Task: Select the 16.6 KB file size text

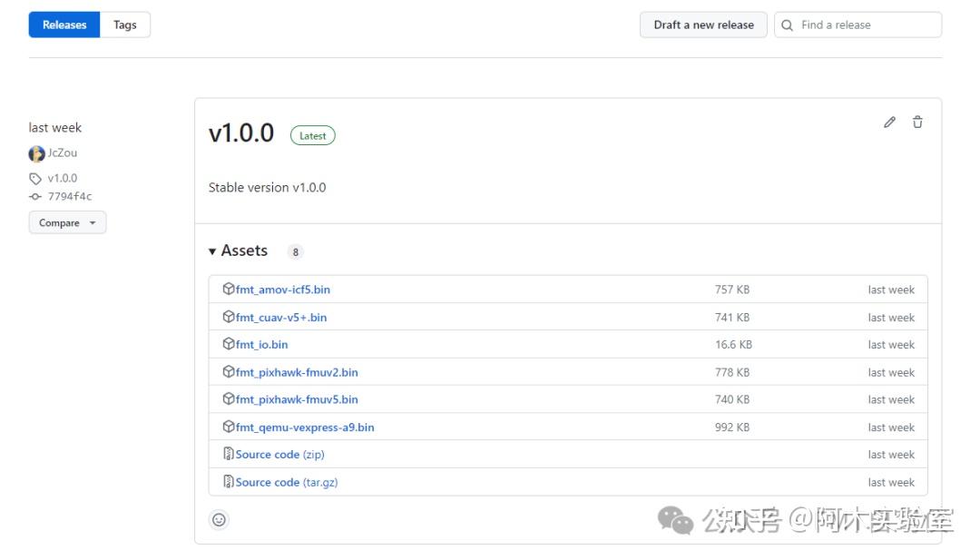Action: click(x=734, y=344)
